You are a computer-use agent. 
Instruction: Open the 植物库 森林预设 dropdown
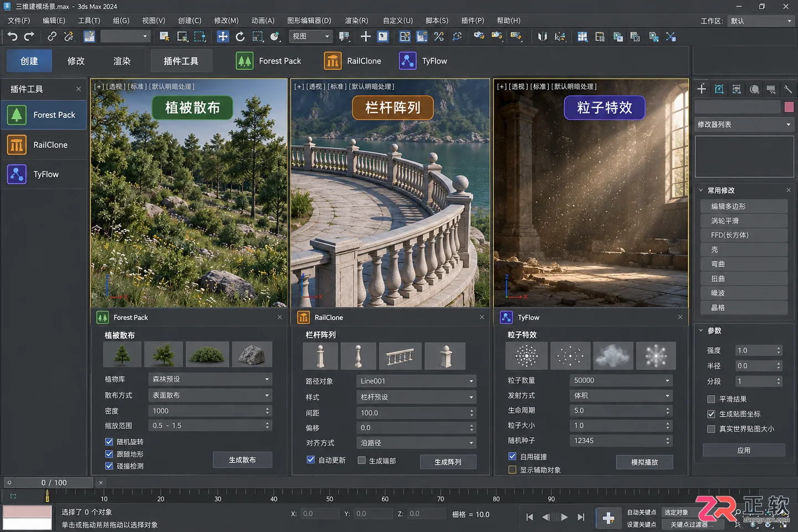(211, 379)
